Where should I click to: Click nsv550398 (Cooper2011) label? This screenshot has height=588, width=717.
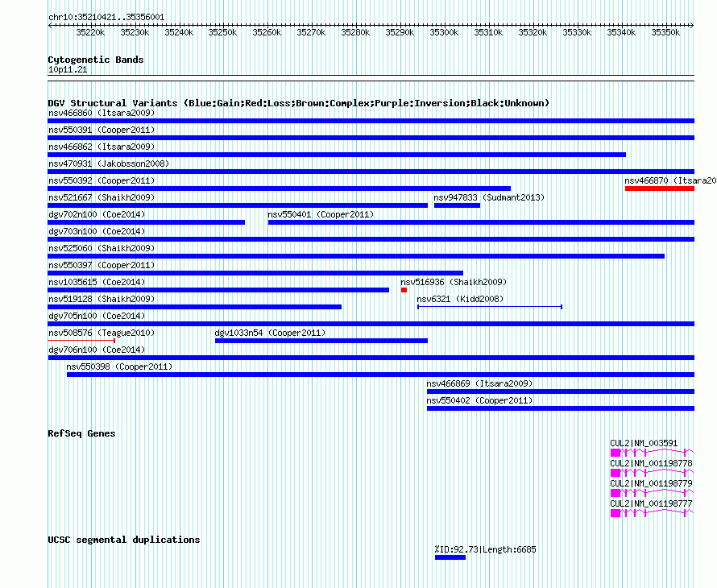(119, 366)
